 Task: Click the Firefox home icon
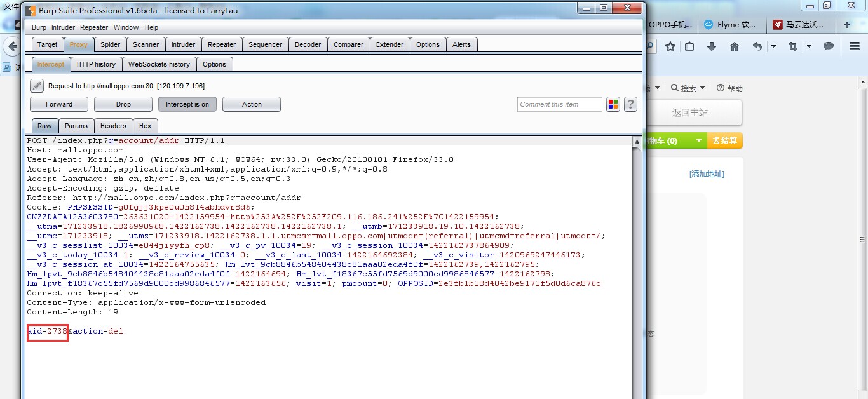pyautogui.click(x=735, y=46)
